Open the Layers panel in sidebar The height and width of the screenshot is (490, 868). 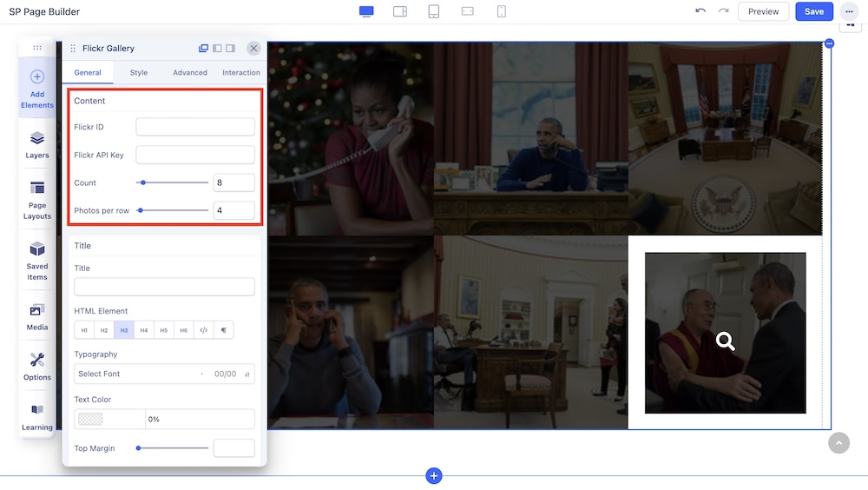36,144
